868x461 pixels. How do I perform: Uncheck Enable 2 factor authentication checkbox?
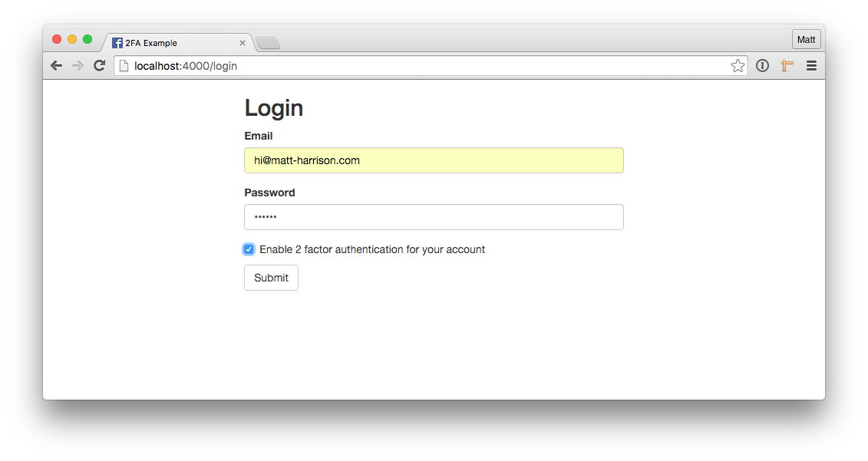[249, 249]
